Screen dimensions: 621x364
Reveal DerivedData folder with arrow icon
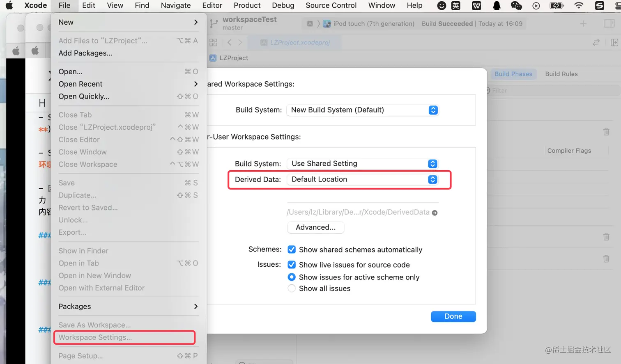pyautogui.click(x=435, y=213)
